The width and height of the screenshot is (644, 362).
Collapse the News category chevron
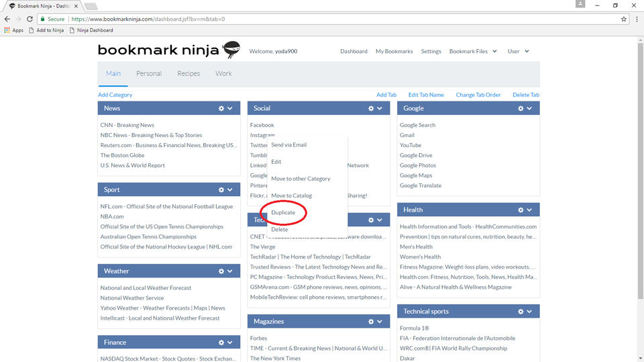click(x=230, y=109)
